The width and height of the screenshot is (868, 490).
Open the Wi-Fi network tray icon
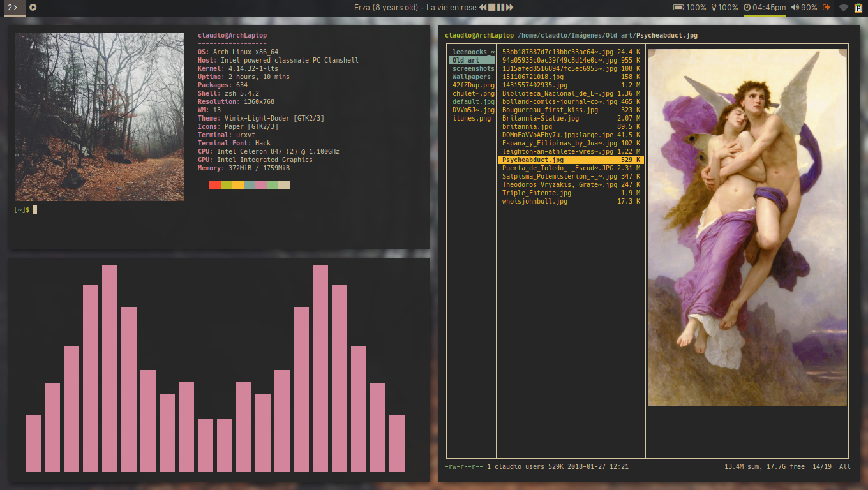pos(844,8)
